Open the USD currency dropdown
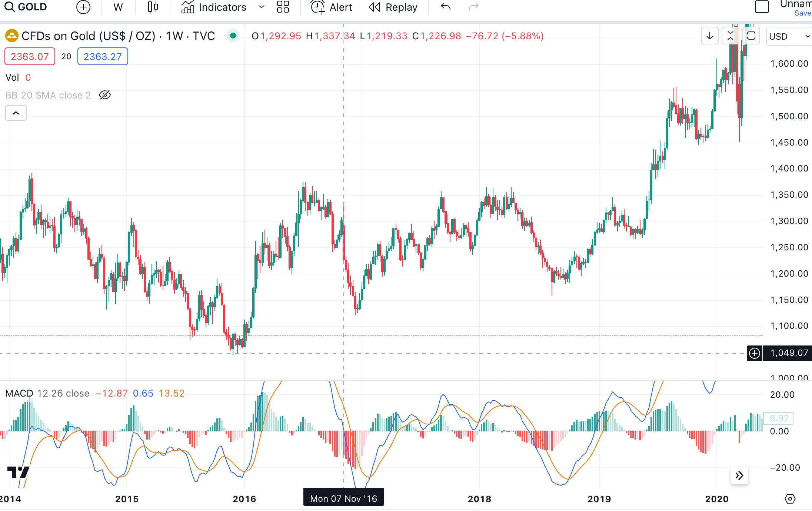 point(788,36)
